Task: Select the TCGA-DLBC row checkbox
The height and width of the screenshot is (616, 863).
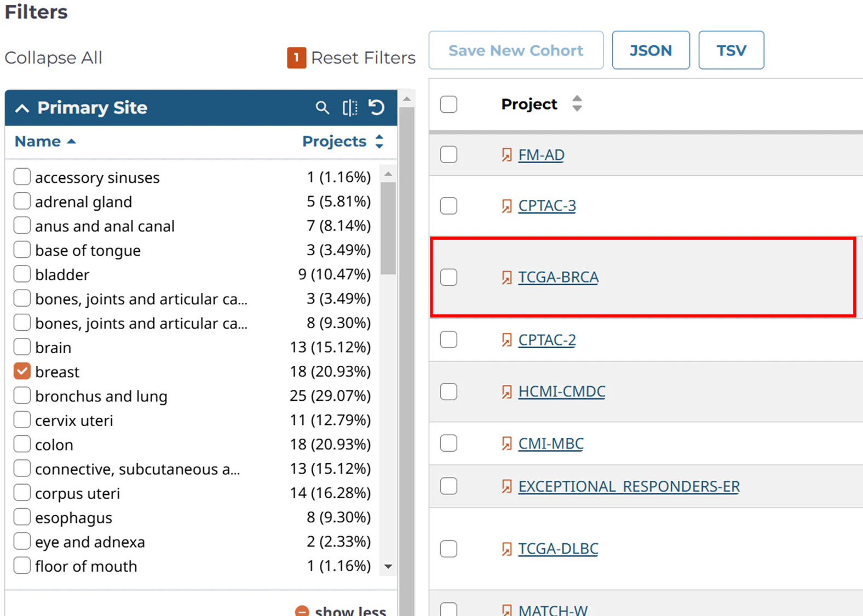Action: (448, 549)
